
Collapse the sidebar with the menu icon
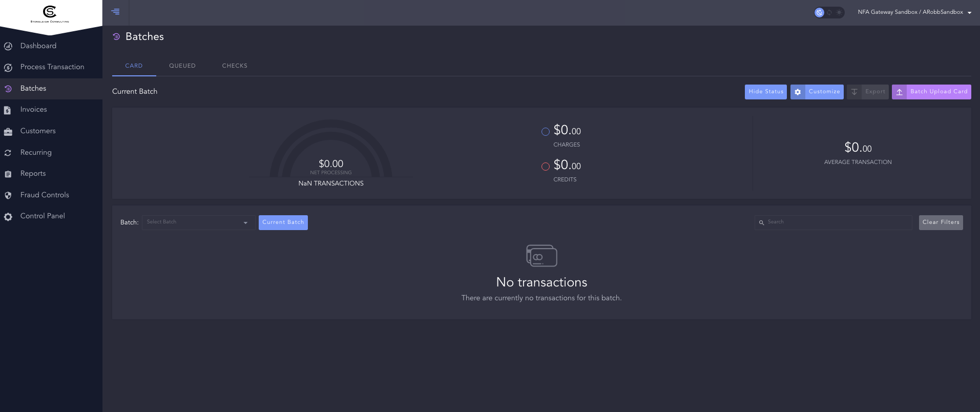(x=116, y=12)
